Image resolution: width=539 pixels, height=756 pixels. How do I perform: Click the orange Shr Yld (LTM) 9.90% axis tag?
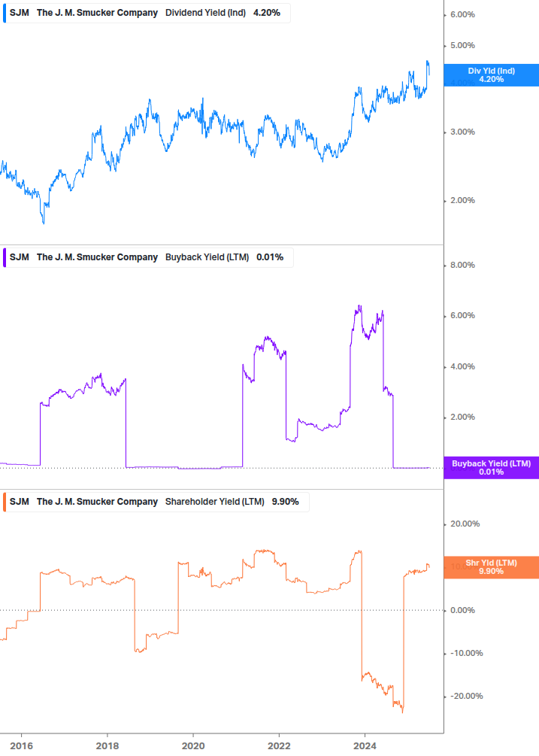(x=492, y=567)
